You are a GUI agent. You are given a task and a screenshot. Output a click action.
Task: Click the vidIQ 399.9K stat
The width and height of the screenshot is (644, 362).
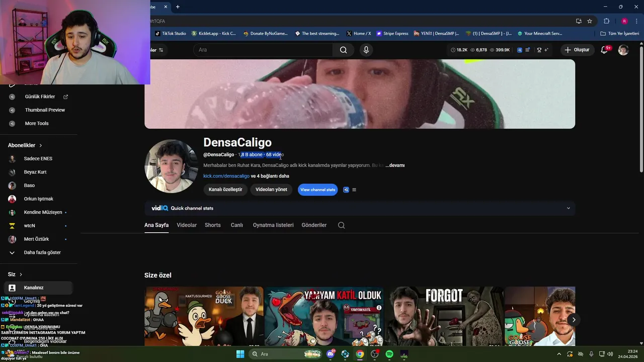pyautogui.click(x=500, y=50)
